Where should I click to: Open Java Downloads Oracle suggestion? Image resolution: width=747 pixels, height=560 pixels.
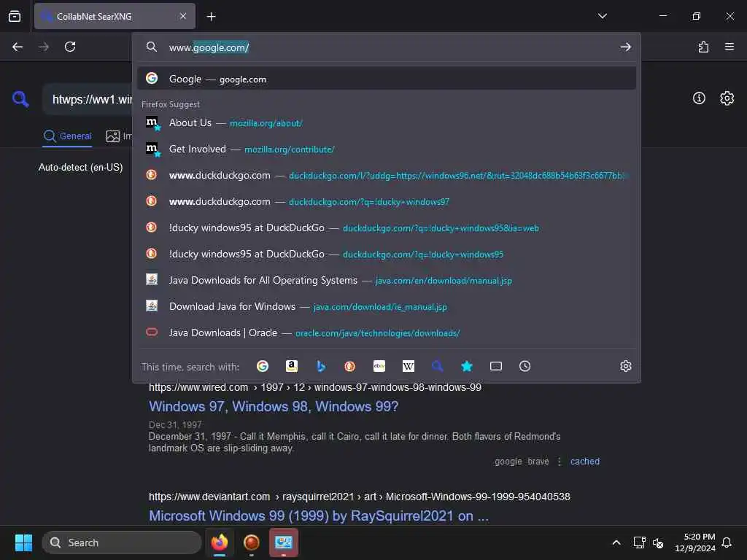[387, 332]
